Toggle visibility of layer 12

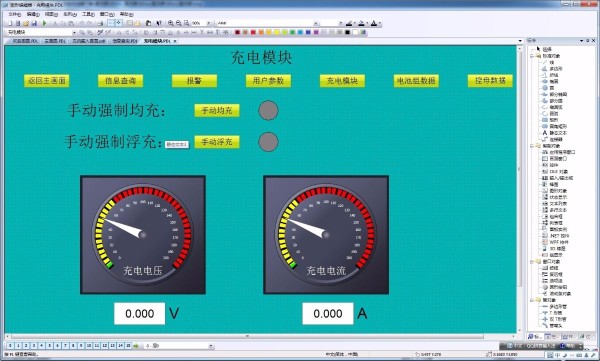click(104, 346)
